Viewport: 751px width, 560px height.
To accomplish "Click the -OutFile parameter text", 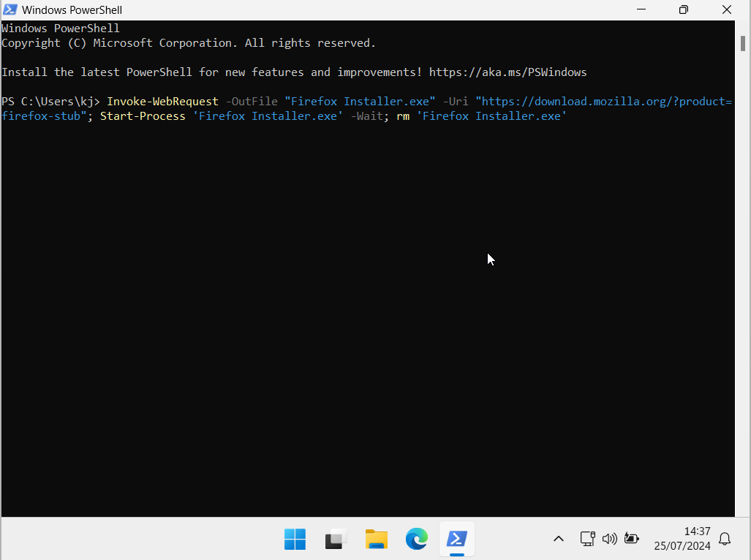I will coord(252,102).
